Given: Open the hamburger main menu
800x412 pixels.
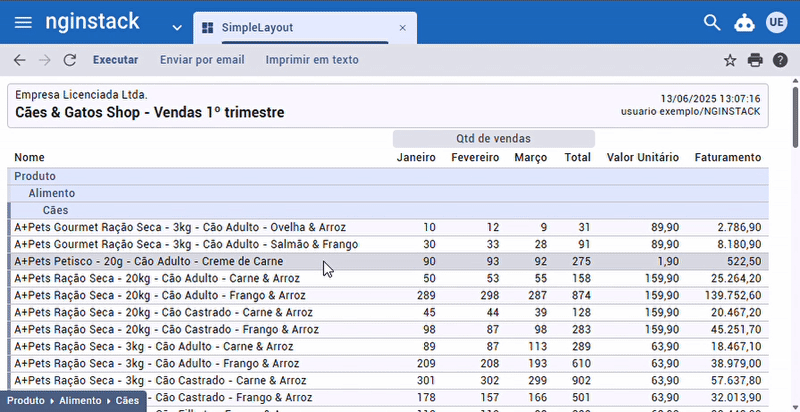Looking at the screenshot, I should click(23, 23).
